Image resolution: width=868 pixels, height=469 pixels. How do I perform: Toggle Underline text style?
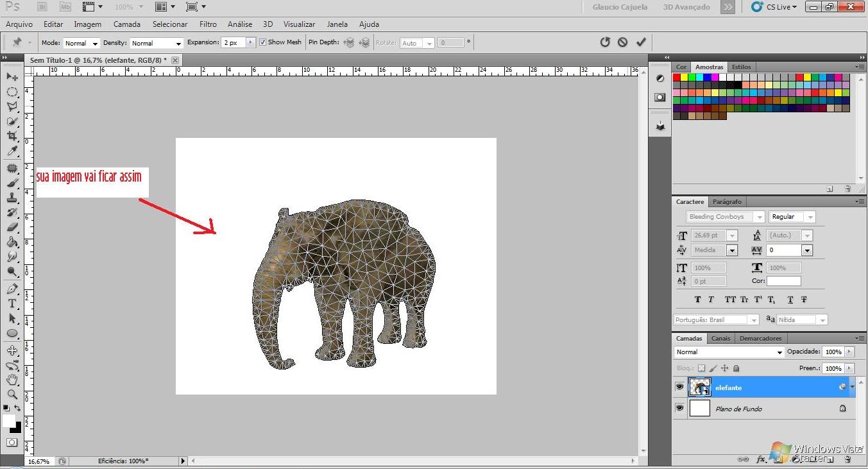[x=790, y=300]
